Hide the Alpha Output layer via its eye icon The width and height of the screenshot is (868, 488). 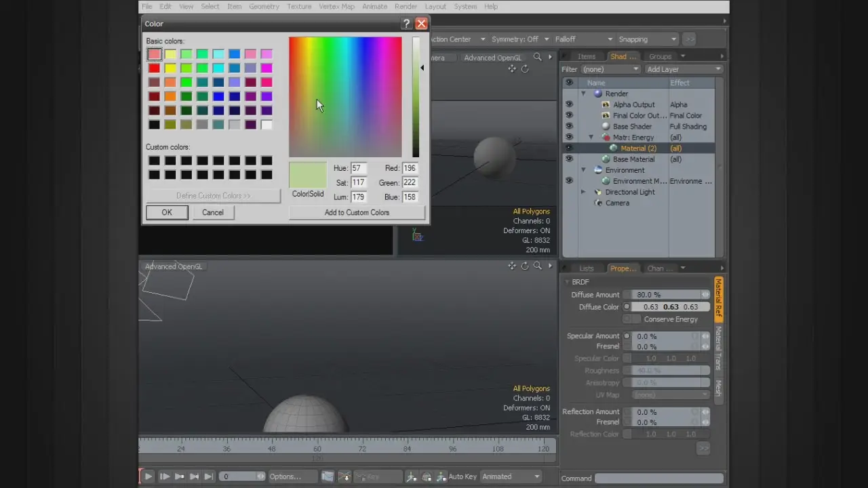tap(569, 104)
